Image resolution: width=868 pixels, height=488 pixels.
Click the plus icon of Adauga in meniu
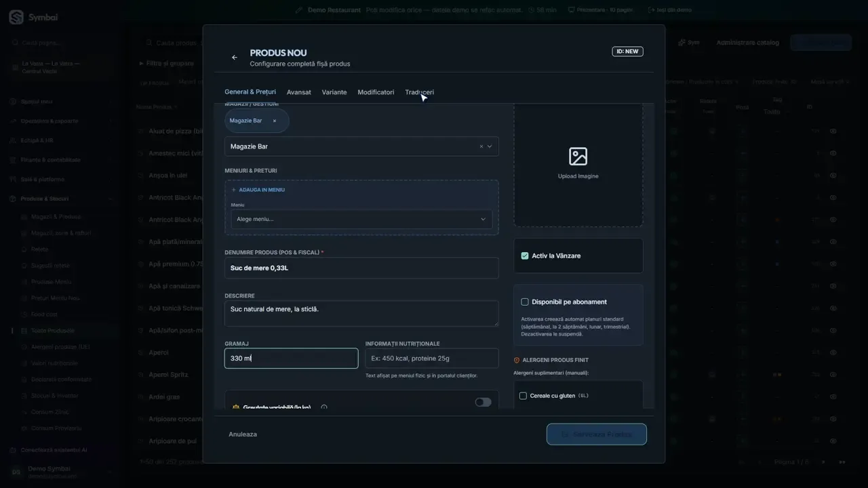[x=234, y=190]
